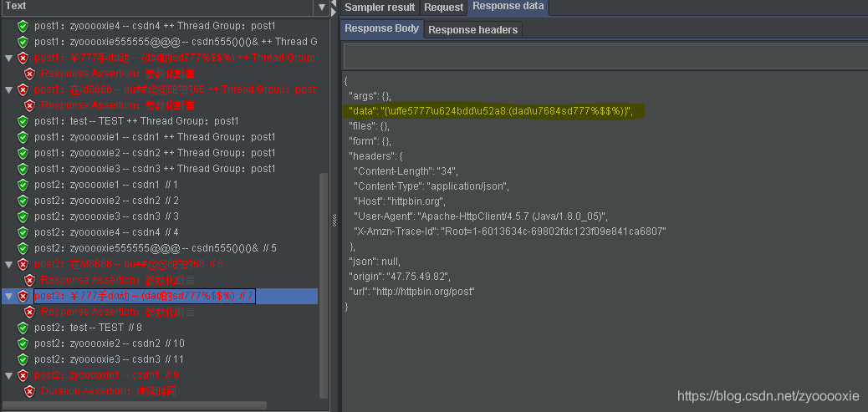Click green icon of post2 zyooooxie555555 // 5
Screen dimensions: 868x412
click(23, 248)
